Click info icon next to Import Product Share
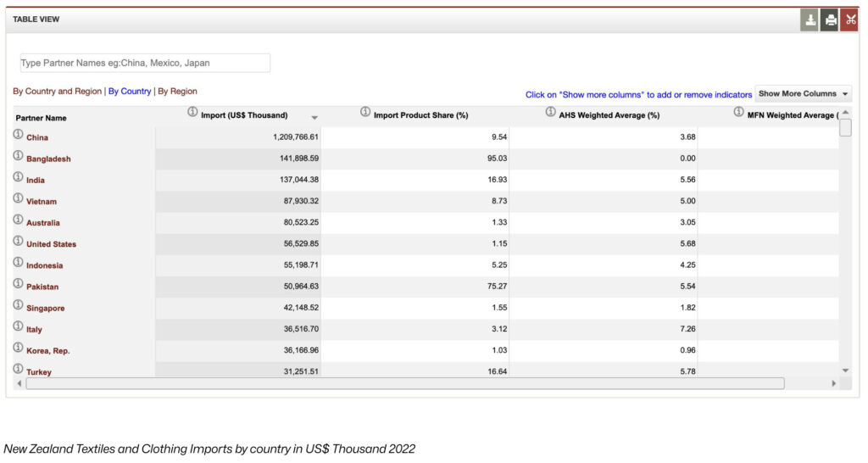This screenshot has height=463, width=868. tap(365, 112)
